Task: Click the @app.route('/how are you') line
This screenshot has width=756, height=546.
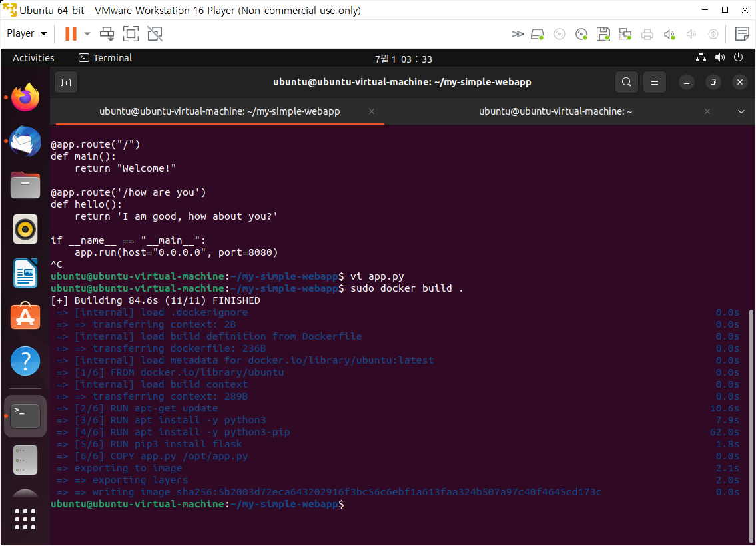Action: [x=129, y=192]
